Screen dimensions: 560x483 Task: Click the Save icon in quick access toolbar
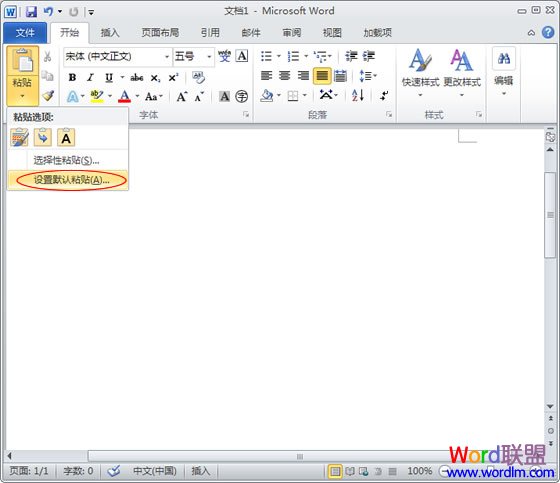[x=31, y=12]
